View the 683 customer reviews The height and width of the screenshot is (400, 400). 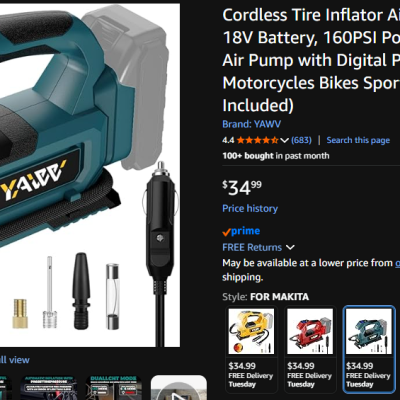tap(301, 140)
